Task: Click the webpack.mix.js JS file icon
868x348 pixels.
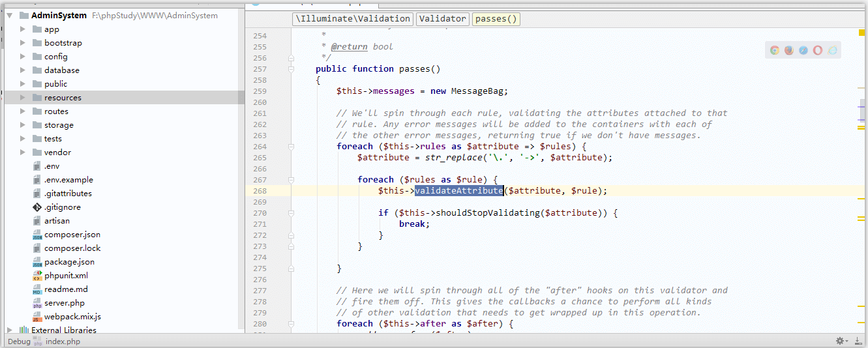Action: tap(37, 317)
